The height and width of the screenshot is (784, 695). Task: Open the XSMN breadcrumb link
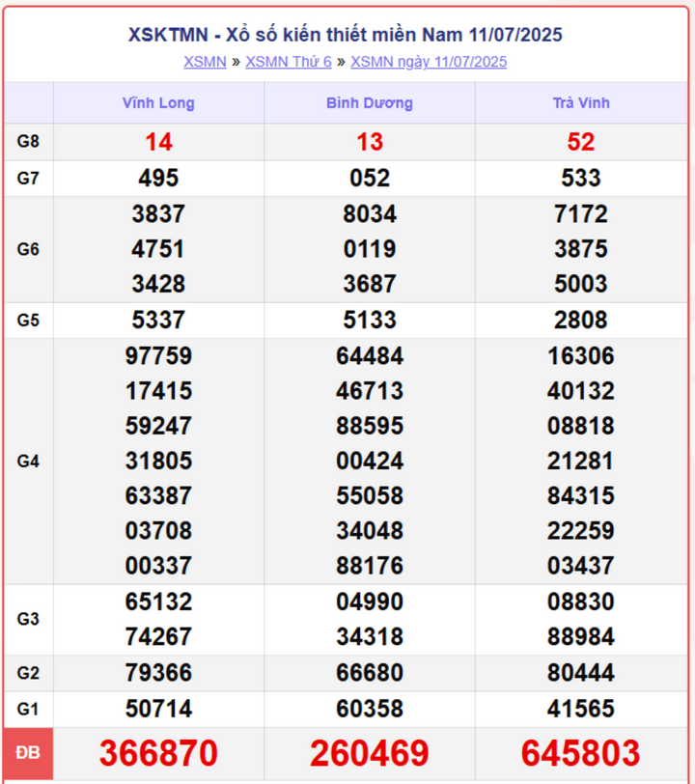[x=205, y=62]
